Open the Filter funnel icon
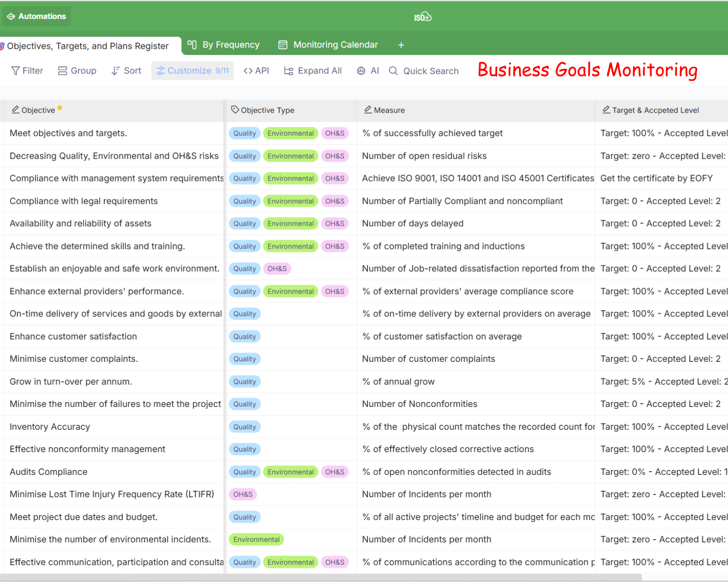The image size is (728, 582). [x=15, y=71]
